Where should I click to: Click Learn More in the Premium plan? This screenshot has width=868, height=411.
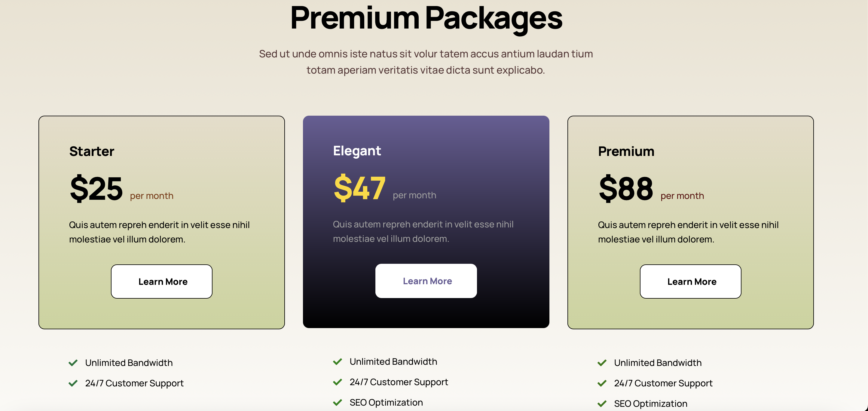(x=691, y=281)
